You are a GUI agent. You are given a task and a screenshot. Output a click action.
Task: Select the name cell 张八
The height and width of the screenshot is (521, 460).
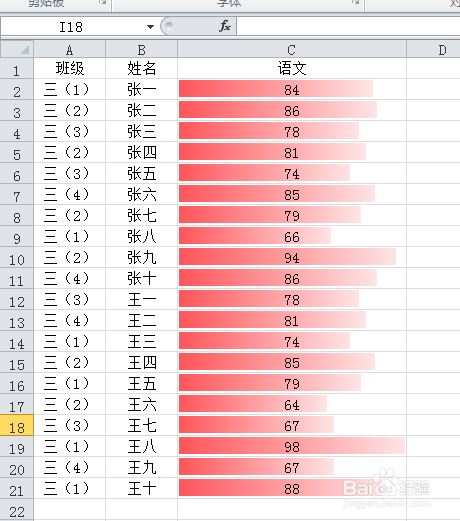pyautogui.click(x=142, y=237)
